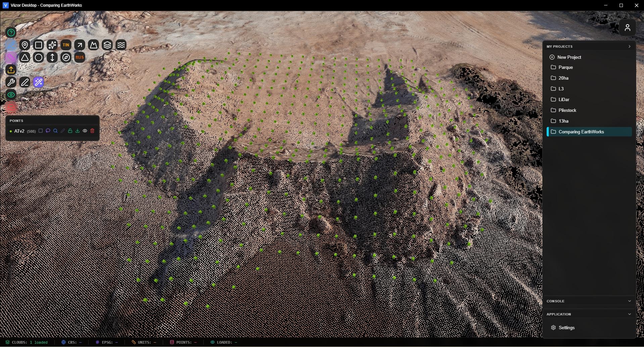Collapse the My Projects panel
The height and width of the screenshot is (347, 644).
pos(629,46)
